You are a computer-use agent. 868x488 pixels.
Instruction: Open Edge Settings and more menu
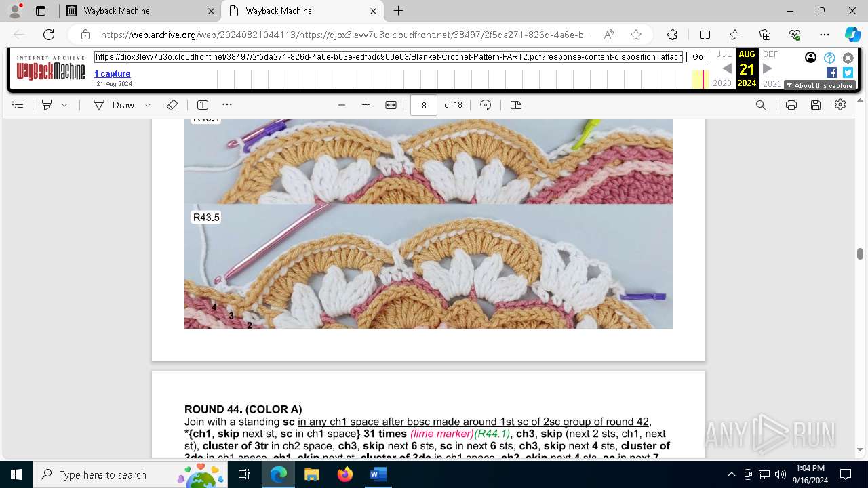tap(825, 35)
